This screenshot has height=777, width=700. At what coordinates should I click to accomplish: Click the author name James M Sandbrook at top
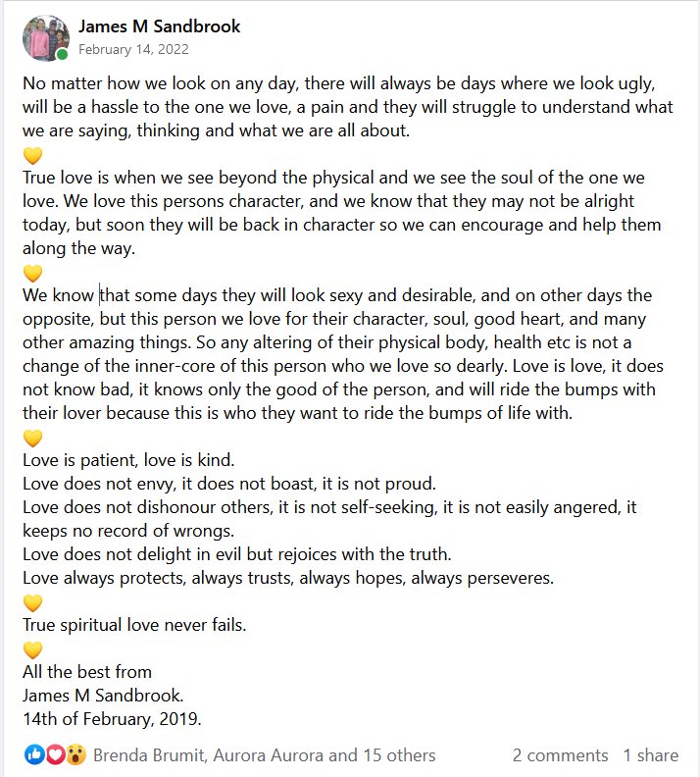click(x=159, y=26)
